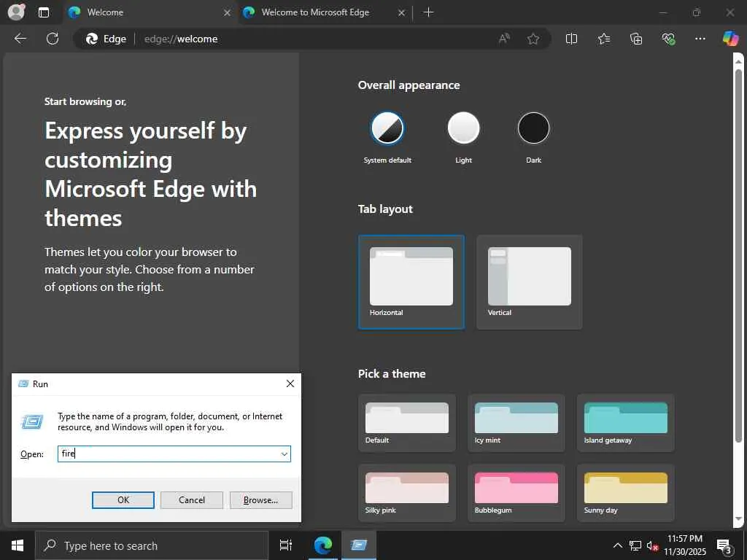747x560 pixels.
Task: Open the tab actions menu icon
Action: click(x=44, y=12)
